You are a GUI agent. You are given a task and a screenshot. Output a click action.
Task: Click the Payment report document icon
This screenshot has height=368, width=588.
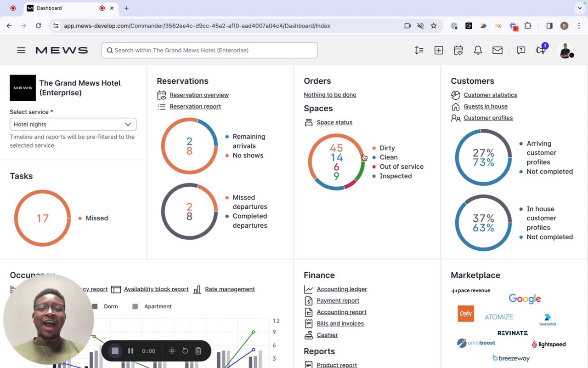[x=309, y=301]
